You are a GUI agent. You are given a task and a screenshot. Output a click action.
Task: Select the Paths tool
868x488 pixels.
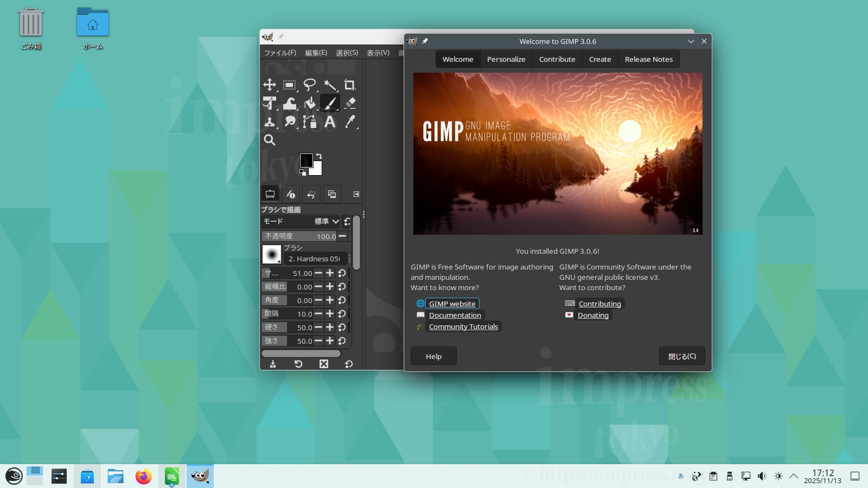(x=310, y=121)
